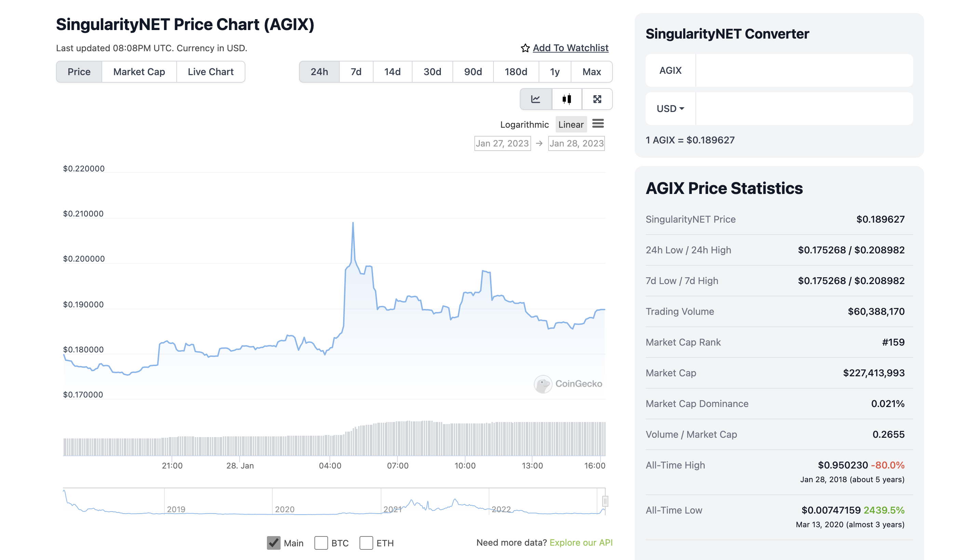Enable the BTC comparison checkbox
The image size is (974, 560).
coord(321,543)
